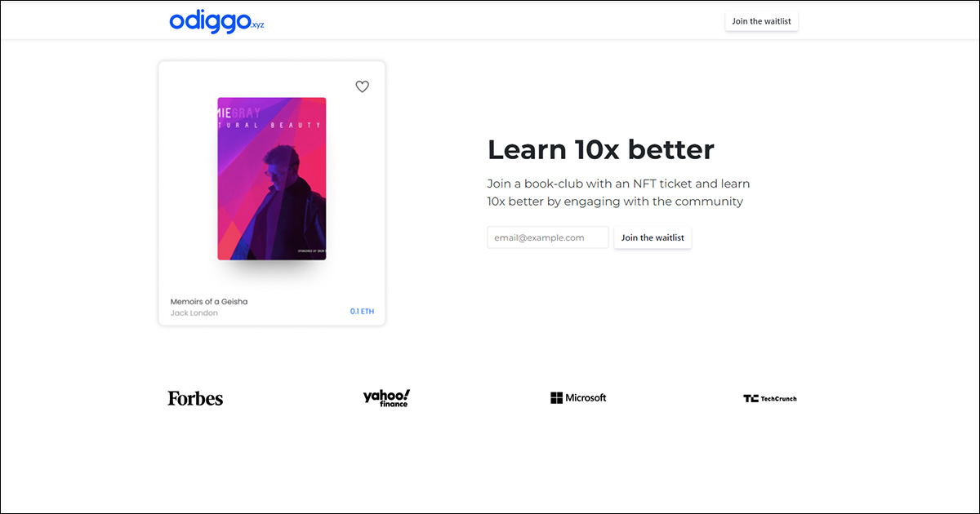Click the 'Learn 10x better' heading

click(x=600, y=149)
